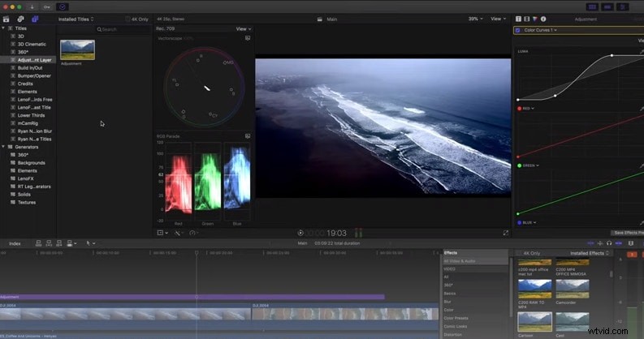Open the Red curve color dropdown
The image size is (644, 339).
click(526, 109)
